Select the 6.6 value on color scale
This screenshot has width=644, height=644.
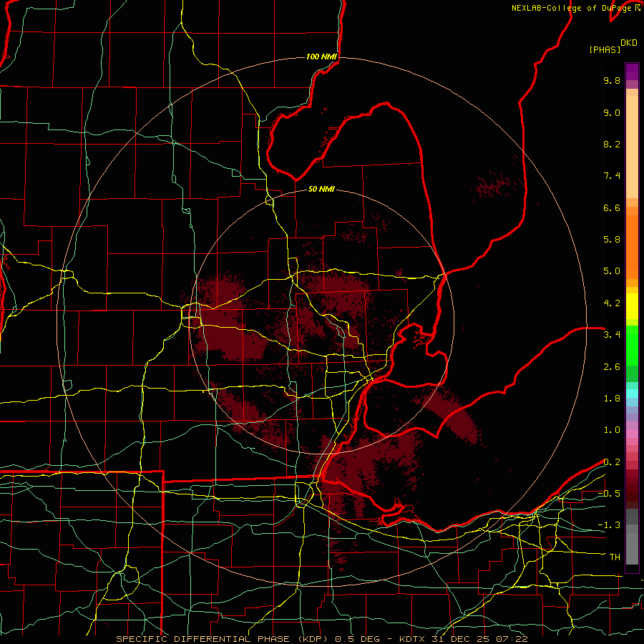(x=612, y=208)
